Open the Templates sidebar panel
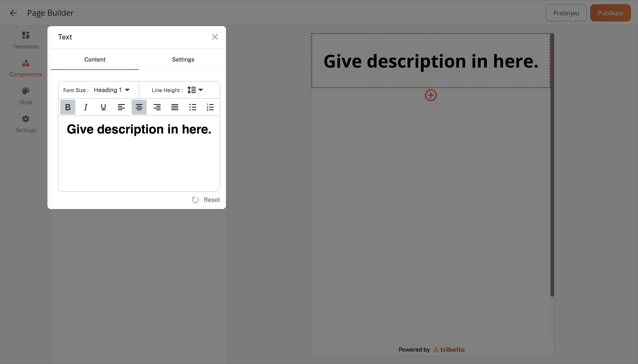This screenshot has height=364, width=638. [x=26, y=40]
